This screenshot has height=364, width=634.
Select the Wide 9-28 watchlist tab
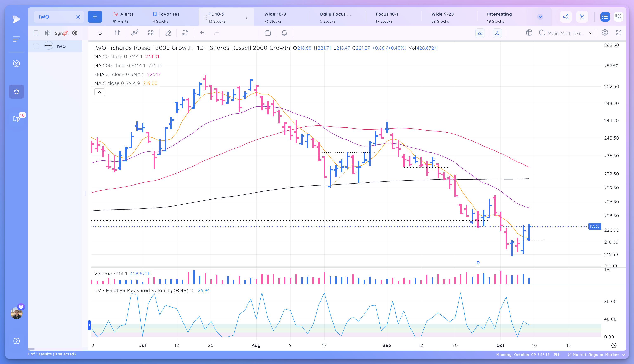(442, 17)
